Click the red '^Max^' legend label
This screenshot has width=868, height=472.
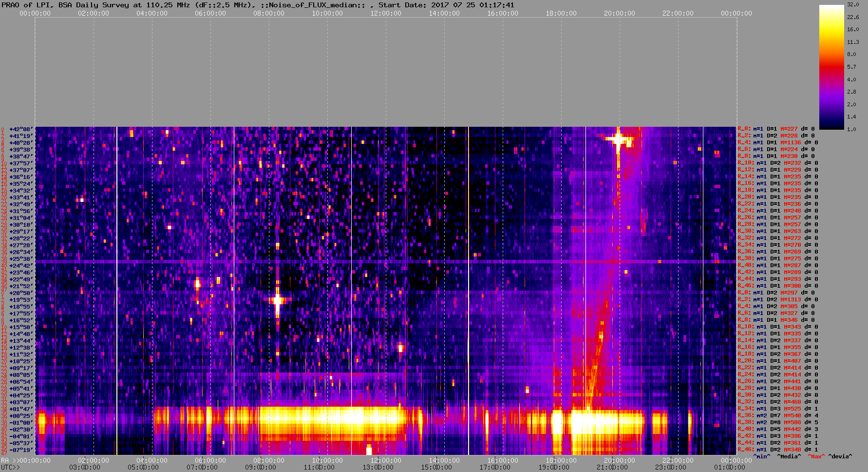pos(816,456)
